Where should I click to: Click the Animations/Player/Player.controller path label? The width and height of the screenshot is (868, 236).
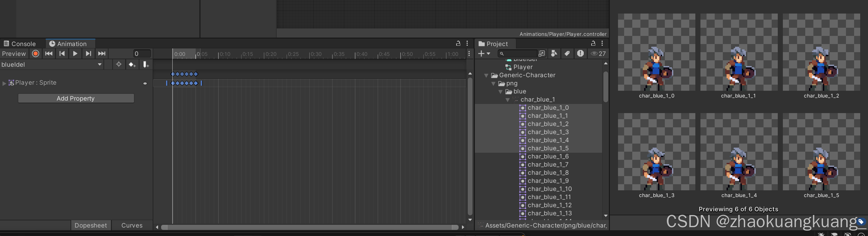click(x=563, y=34)
